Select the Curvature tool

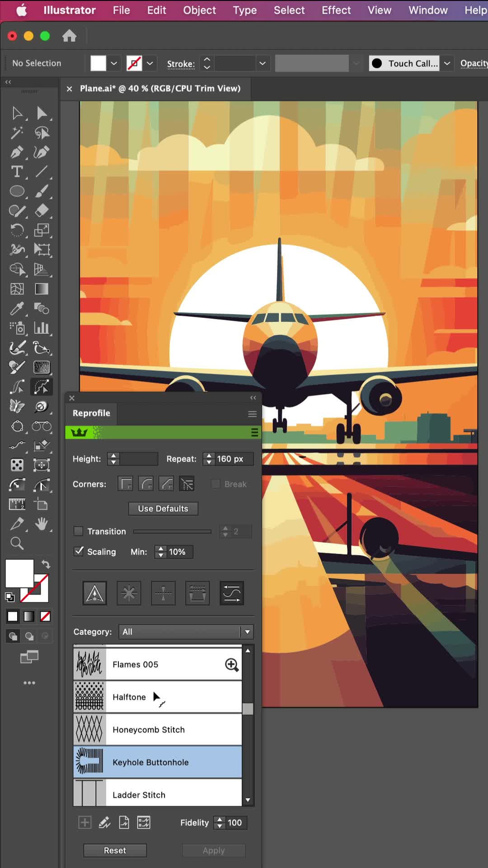42,152
